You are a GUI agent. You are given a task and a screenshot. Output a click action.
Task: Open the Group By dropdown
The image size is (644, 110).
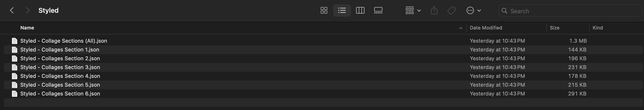413,11
